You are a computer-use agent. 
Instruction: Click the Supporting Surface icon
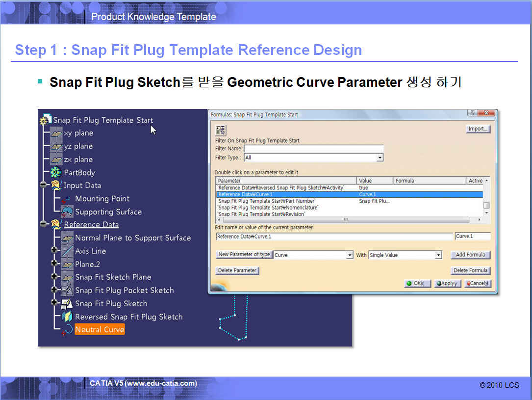pos(67,212)
